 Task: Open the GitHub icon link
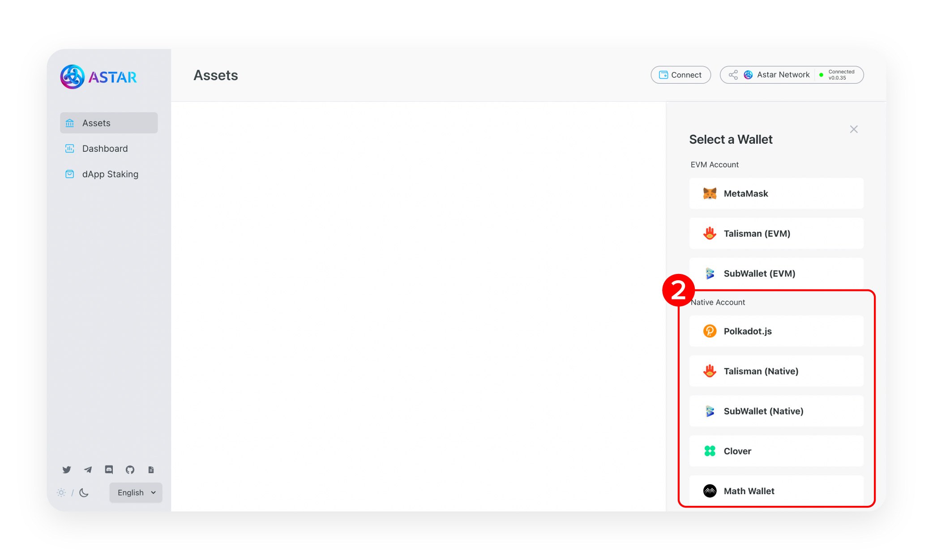130,470
